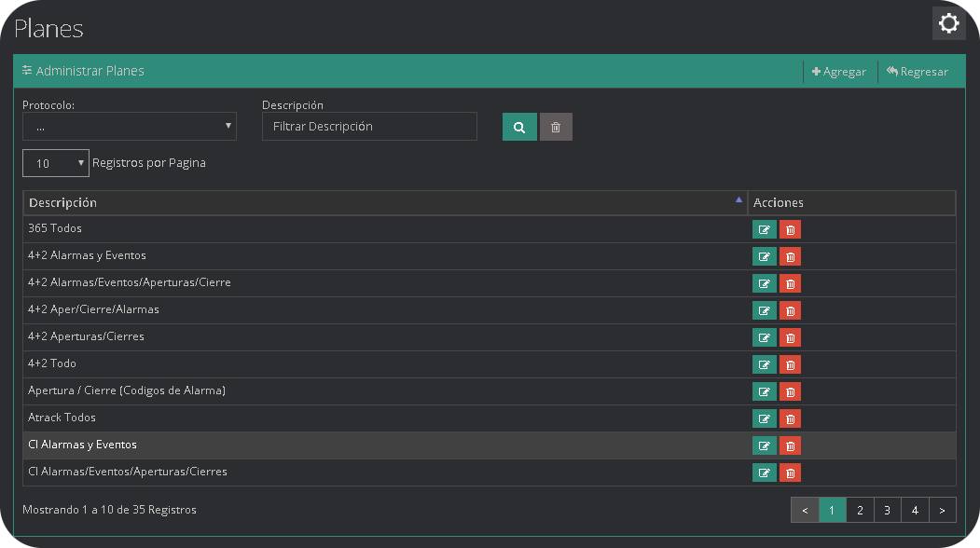Open the Protocolo dropdown
This screenshot has width=980, height=548.
[129, 127]
